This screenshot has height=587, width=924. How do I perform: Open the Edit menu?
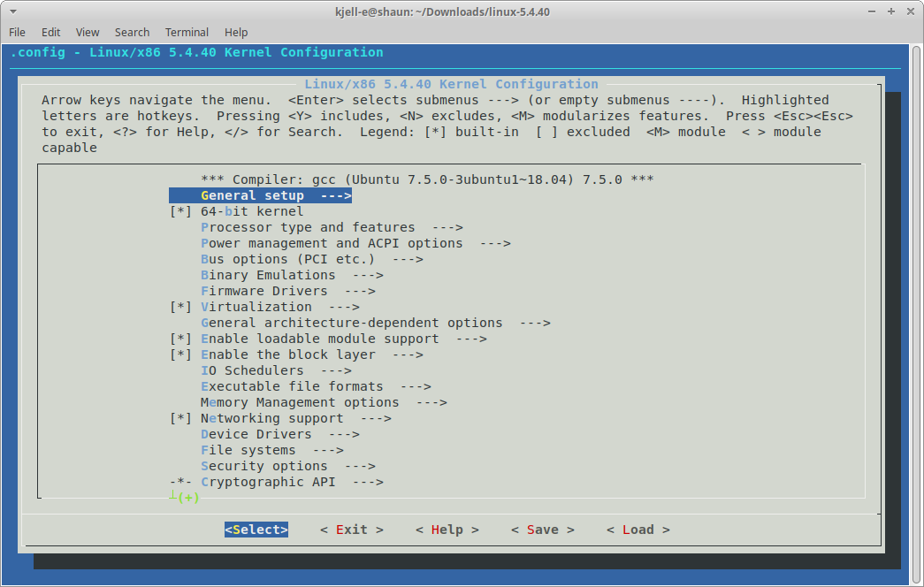click(x=50, y=32)
